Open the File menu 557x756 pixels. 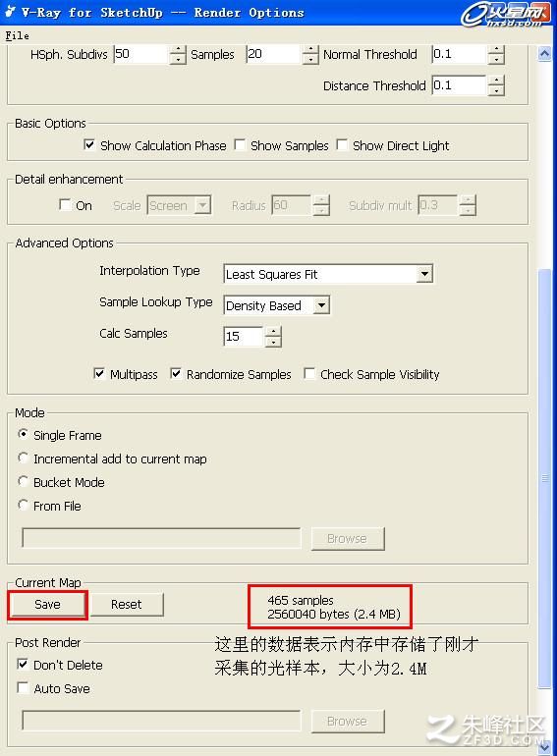[x=17, y=35]
